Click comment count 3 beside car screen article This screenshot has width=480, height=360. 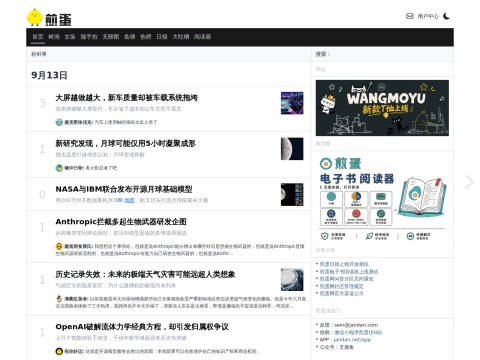(42, 103)
